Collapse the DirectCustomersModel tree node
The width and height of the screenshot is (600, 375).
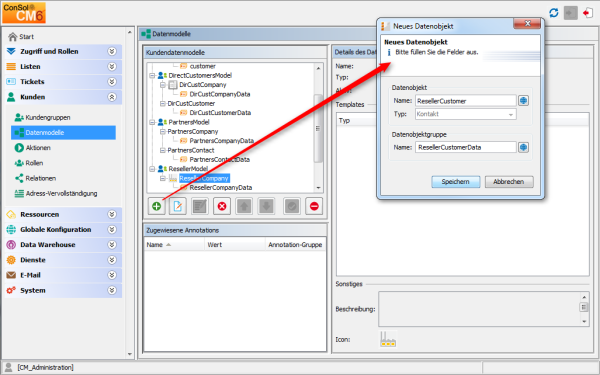coord(152,76)
